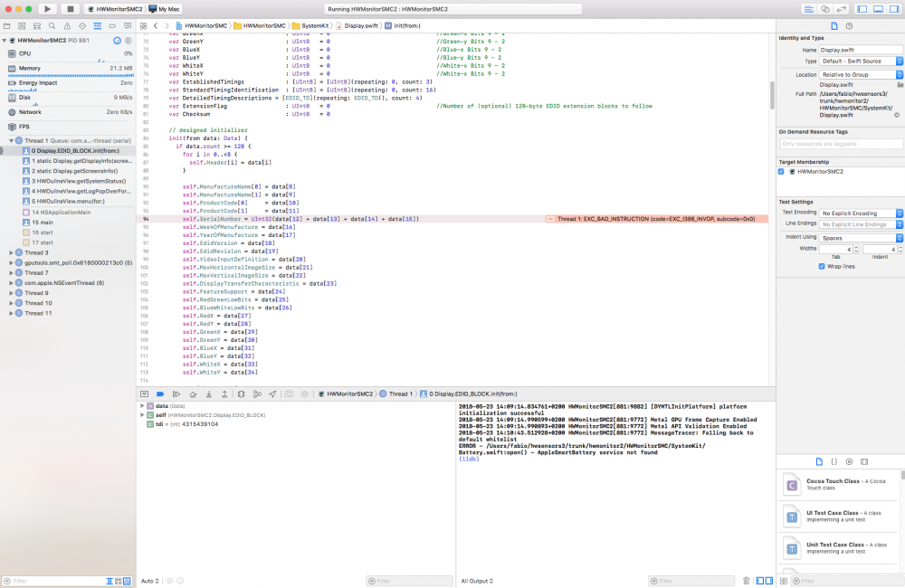Open the symbol navigator
The width and height of the screenshot is (905, 588).
37,26
